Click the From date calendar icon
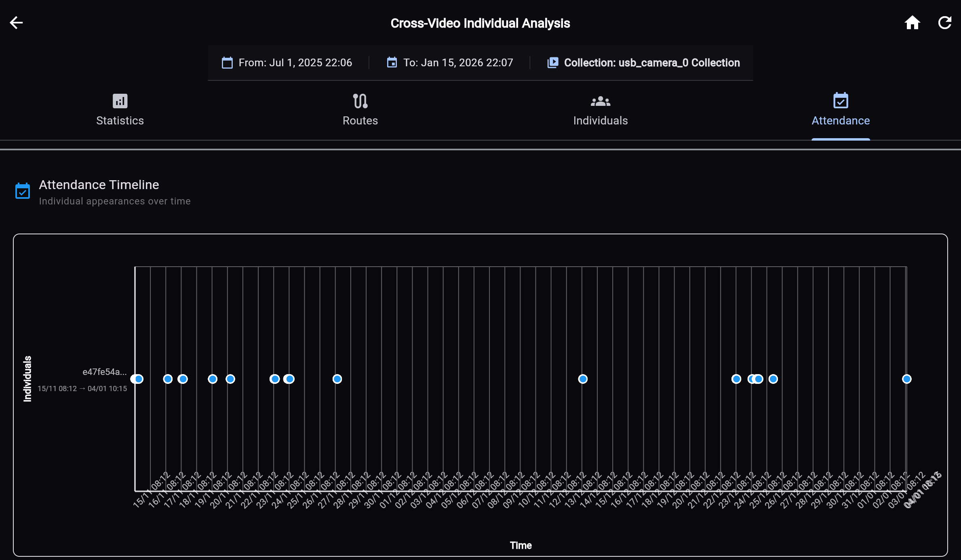Image resolution: width=961 pixels, height=560 pixels. (x=227, y=63)
